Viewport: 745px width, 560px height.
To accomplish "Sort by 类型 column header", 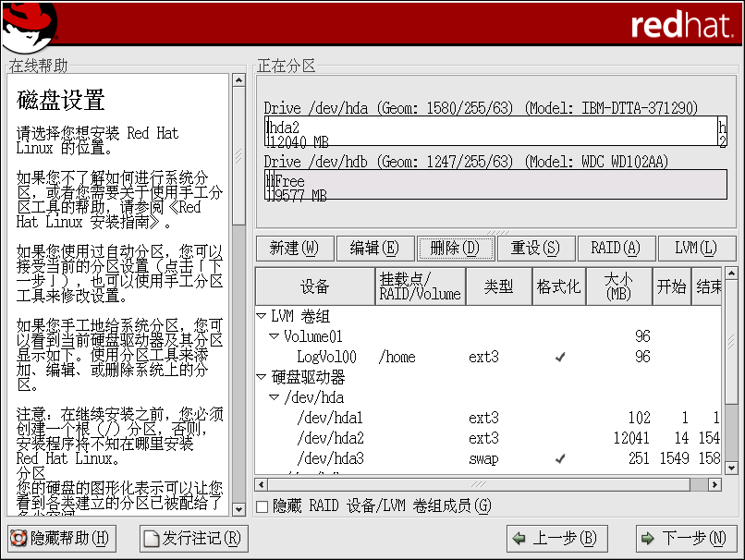I will tap(499, 286).
